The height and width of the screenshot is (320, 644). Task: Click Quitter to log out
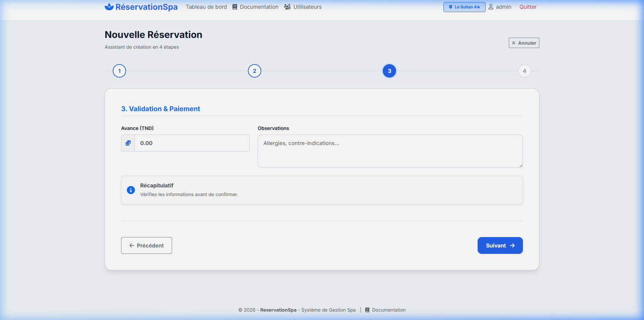[x=528, y=7]
